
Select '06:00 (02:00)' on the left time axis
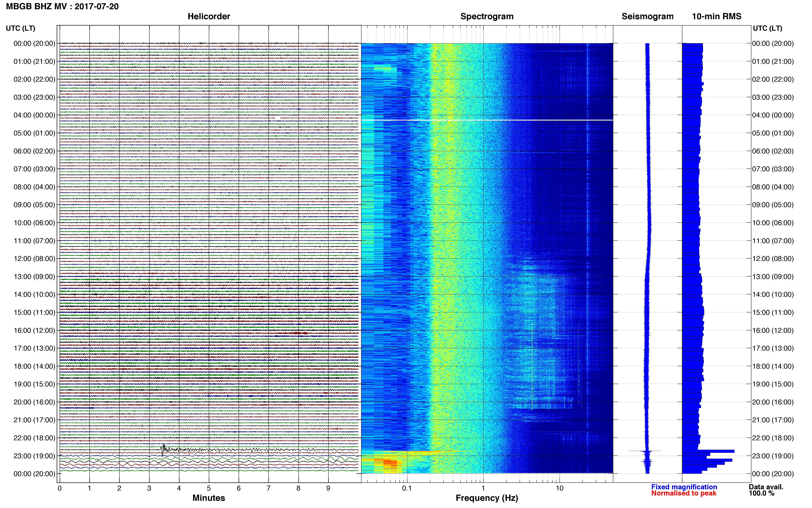pyautogui.click(x=34, y=151)
